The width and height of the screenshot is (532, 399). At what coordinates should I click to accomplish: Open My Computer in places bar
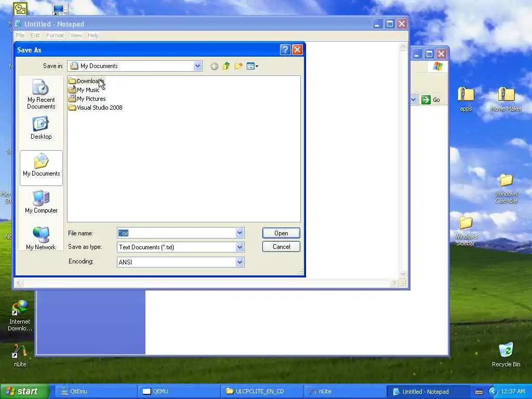(41, 202)
